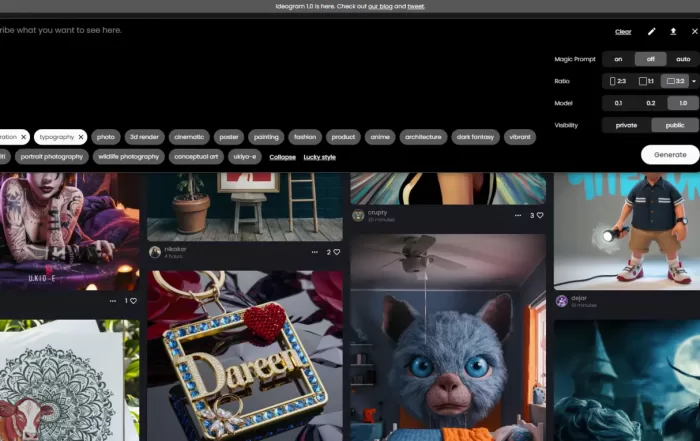
Task: Like the tattooed woman post with the heart
Action: click(133, 301)
